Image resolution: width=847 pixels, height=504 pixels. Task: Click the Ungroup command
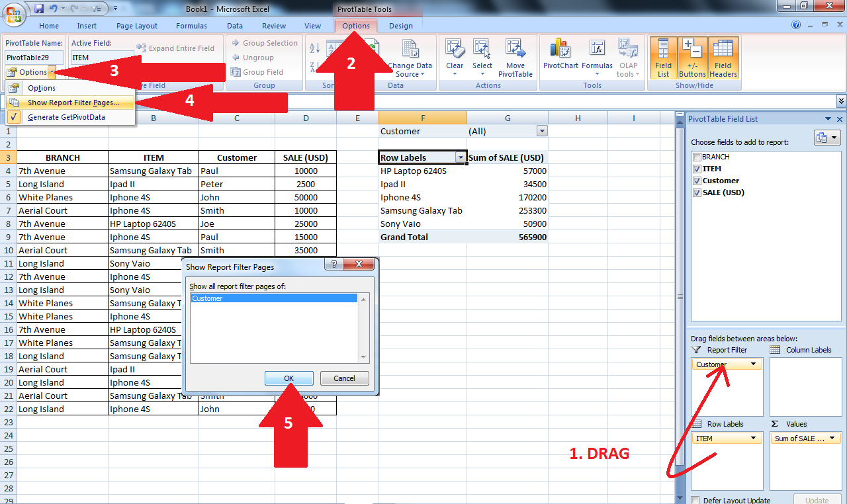click(252, 58)
